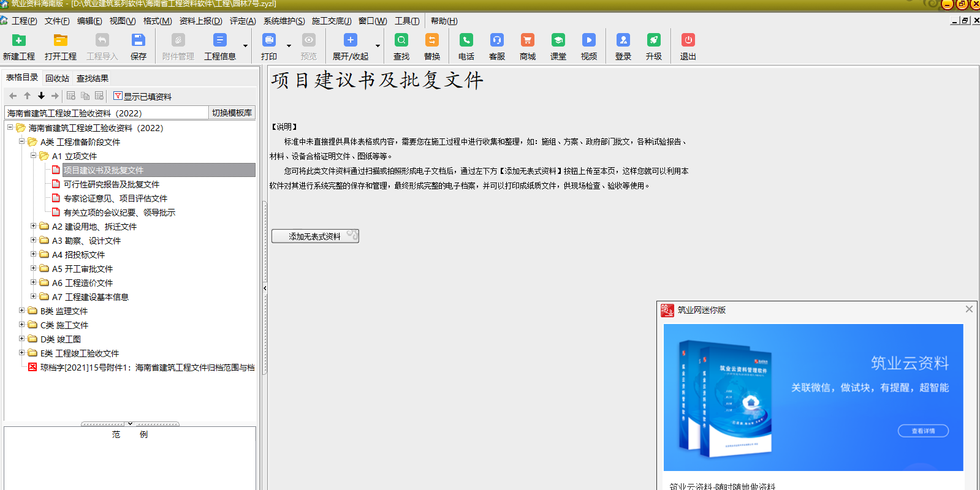Viewport: 980px width, 490px height.
Task: Expand the B类 监理文件 node
Action: coord(22,311)
